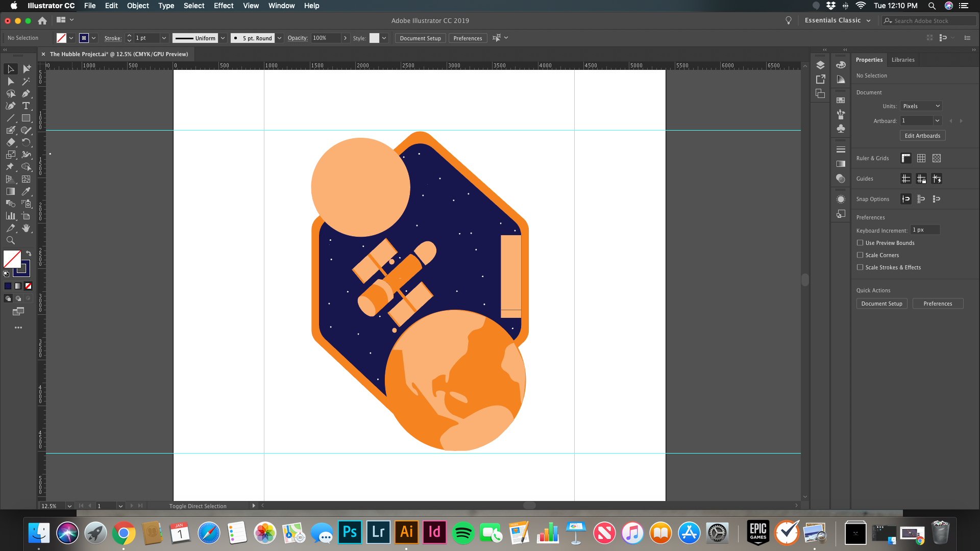980x551 pixels.
Task: Select the Rectangle tool
Action: point(26,118)
